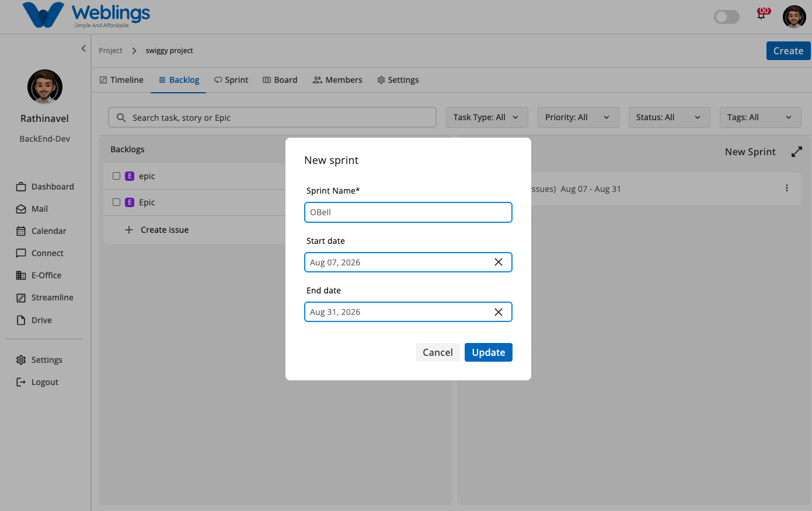
Task: Open sidebar Settings with gear icon
Action: (x=39, y=360)
